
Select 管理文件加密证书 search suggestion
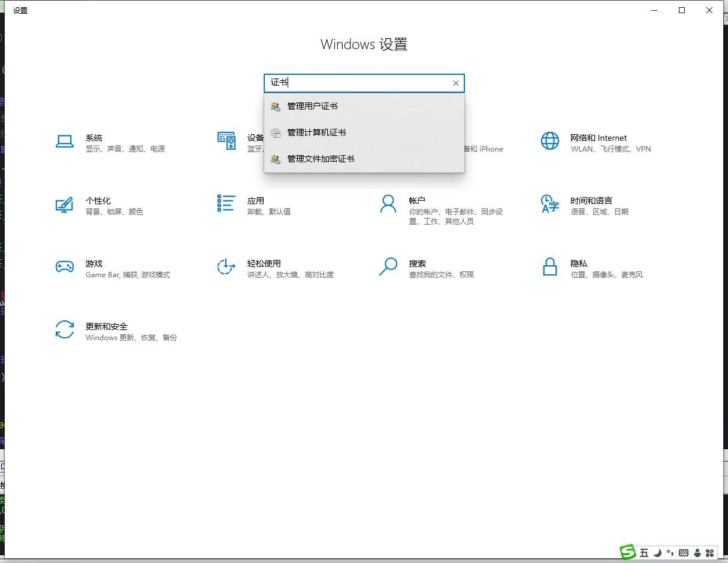pyautogui.click(x=364, y=159)
